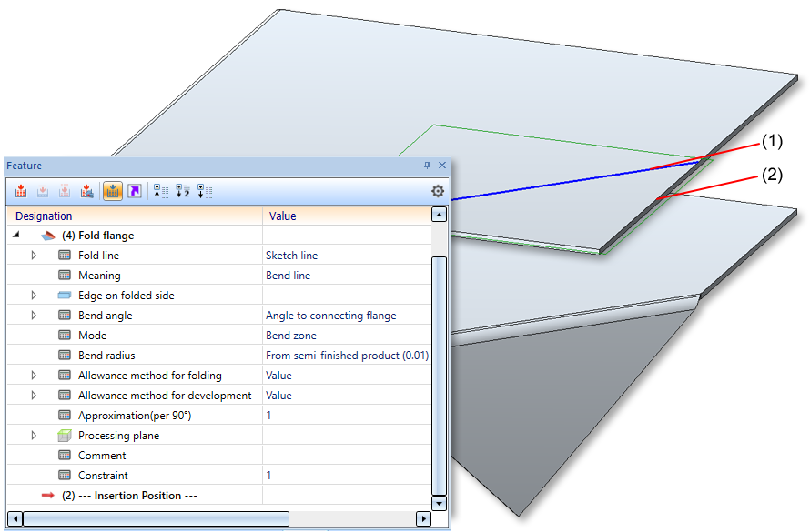Click the Designation column header
The width and height of the screenshot is (810, 532).
(x=135, y=216)
